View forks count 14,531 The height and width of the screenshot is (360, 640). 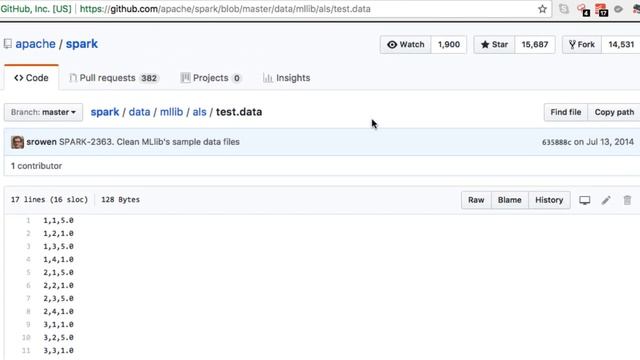(621, 44)
